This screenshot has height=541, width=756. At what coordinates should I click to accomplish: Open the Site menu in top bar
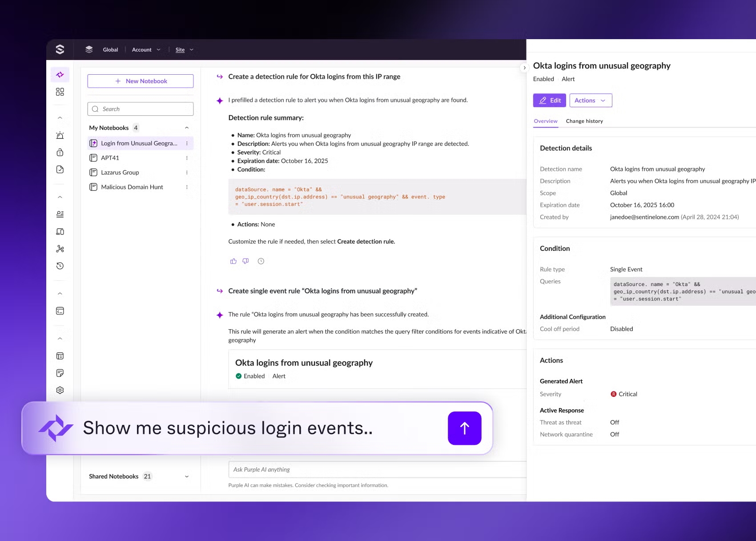(x=184, y=49)
